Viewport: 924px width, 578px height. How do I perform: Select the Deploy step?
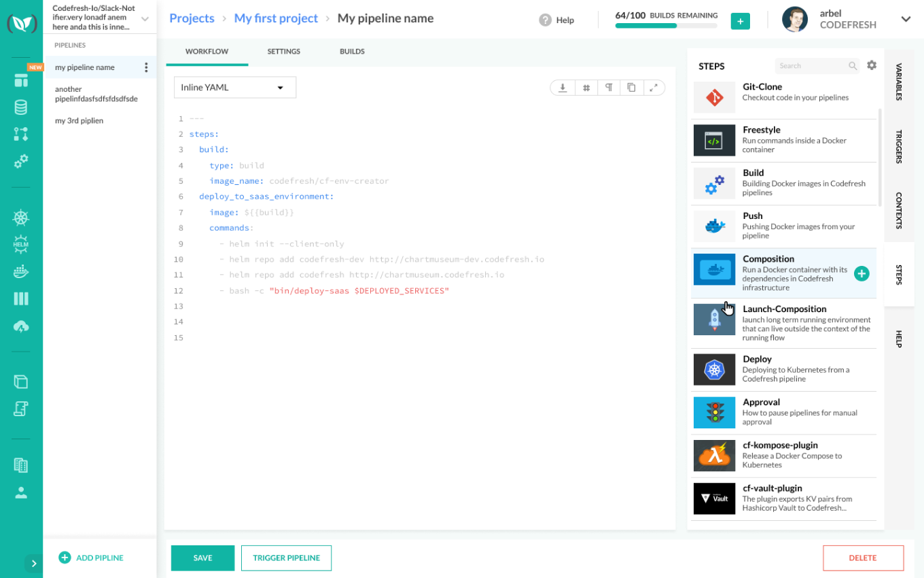785,369
